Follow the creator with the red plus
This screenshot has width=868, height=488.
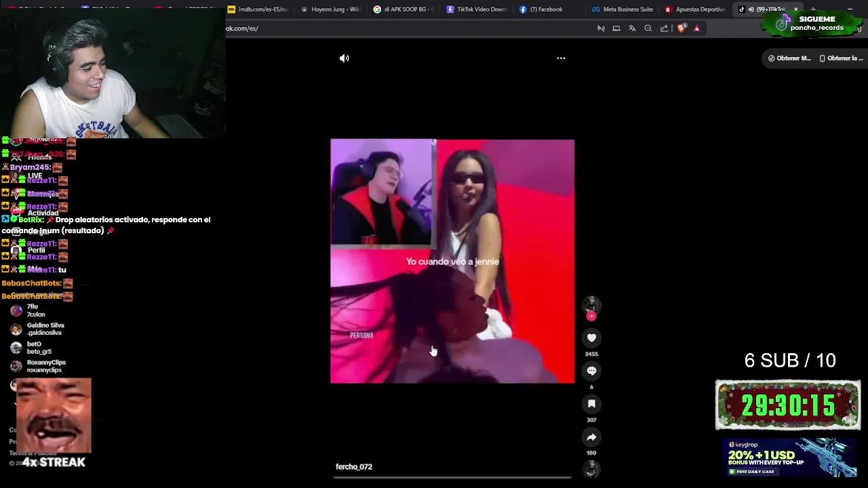coord(591,316)
